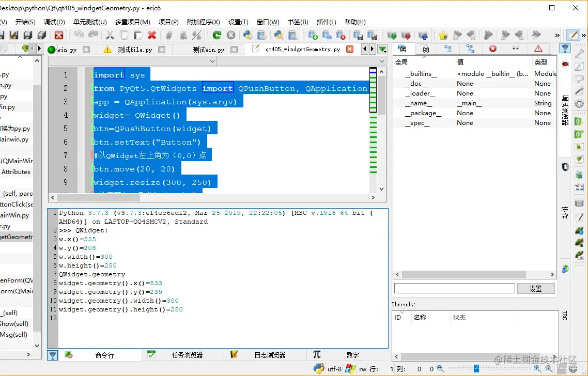Select the __name__ variable row

coord(475,103)
